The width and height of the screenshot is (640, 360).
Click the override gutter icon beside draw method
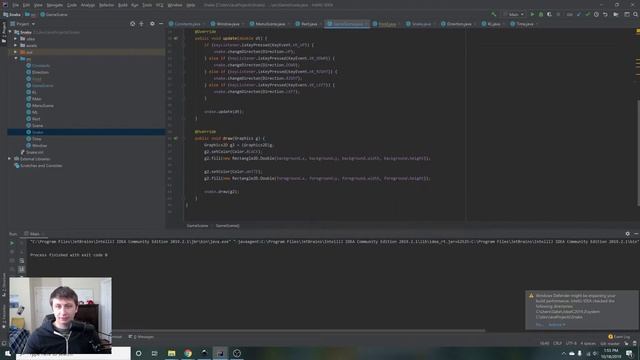tap(176, 138)
